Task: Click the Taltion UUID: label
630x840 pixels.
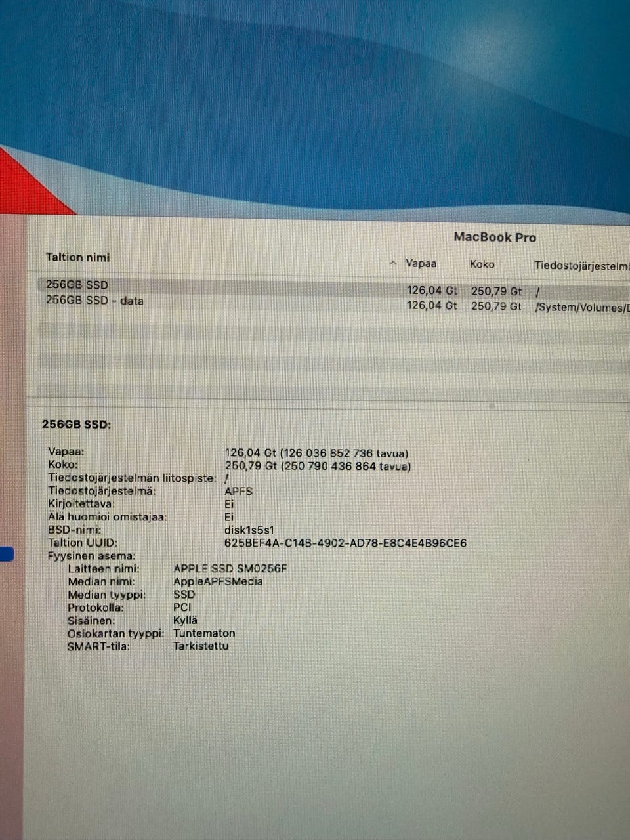Action: click(x=83, y=543)
